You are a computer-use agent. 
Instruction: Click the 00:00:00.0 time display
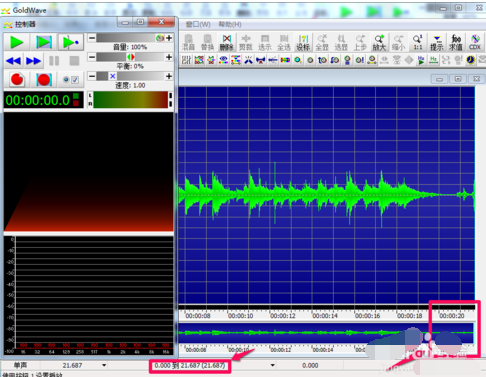tap(43, 100)
